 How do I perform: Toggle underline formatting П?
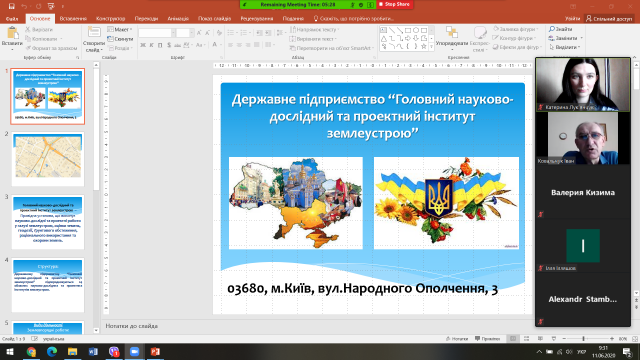[x=160, y=44]
